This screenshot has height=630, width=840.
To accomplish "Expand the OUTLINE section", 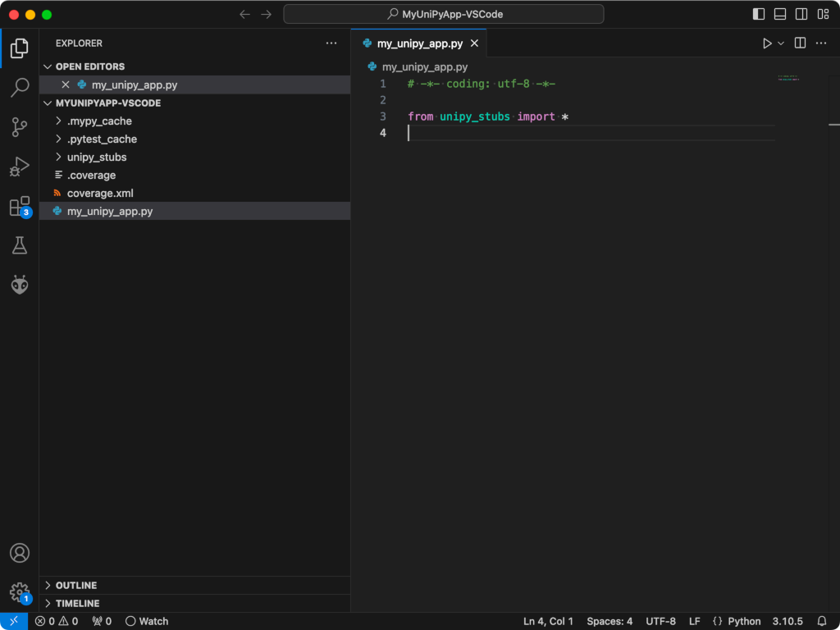I will 75,585.
